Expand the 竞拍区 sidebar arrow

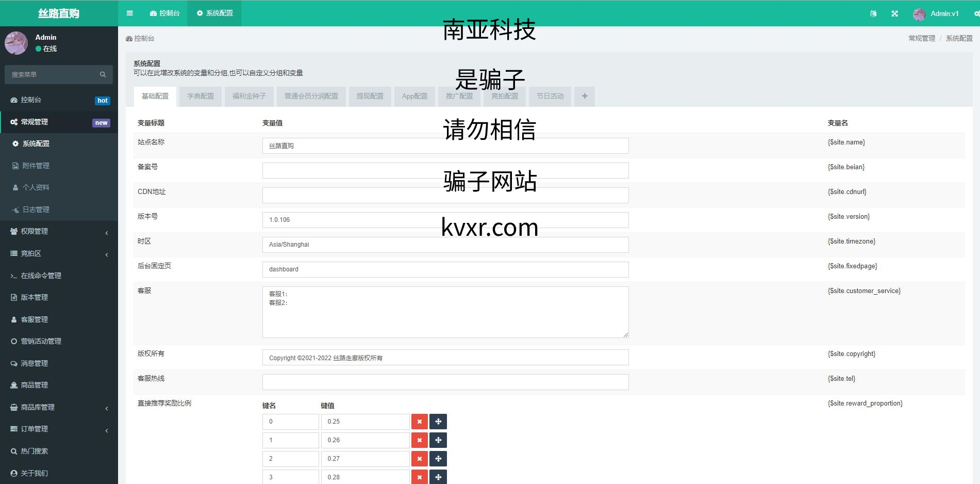click(107, 254)
